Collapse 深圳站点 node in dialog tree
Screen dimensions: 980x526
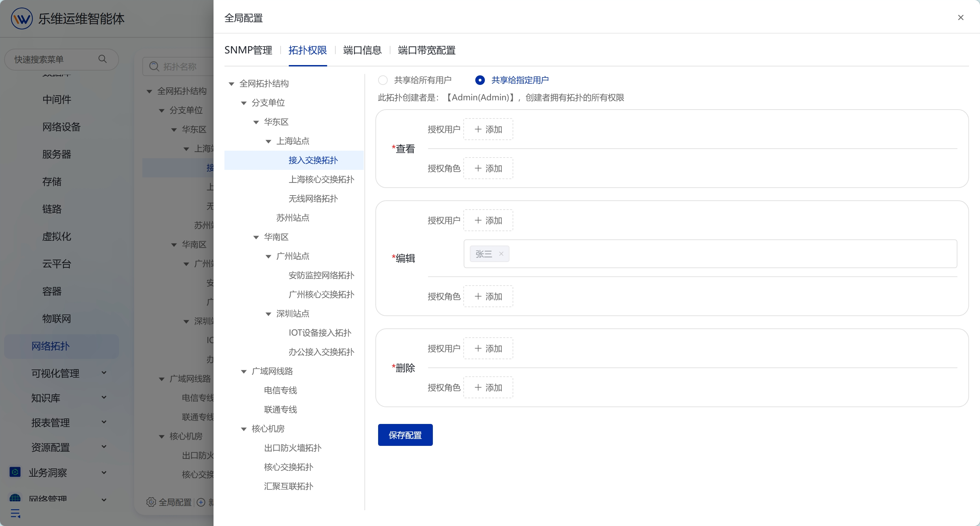[268, 314]
